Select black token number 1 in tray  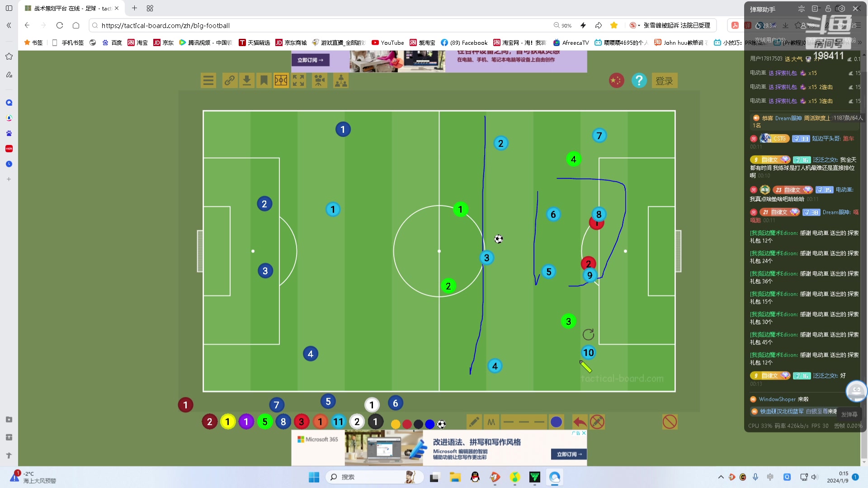click(x=375, y=422)
